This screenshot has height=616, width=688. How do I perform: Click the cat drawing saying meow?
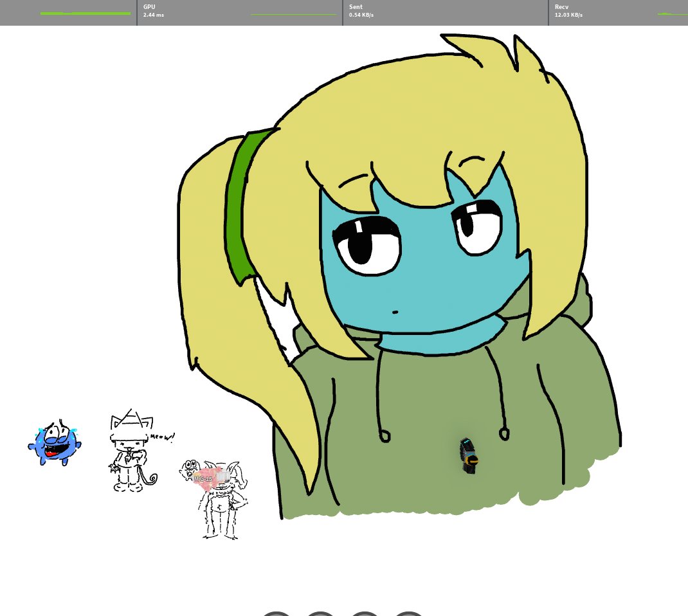click(132, 451)
